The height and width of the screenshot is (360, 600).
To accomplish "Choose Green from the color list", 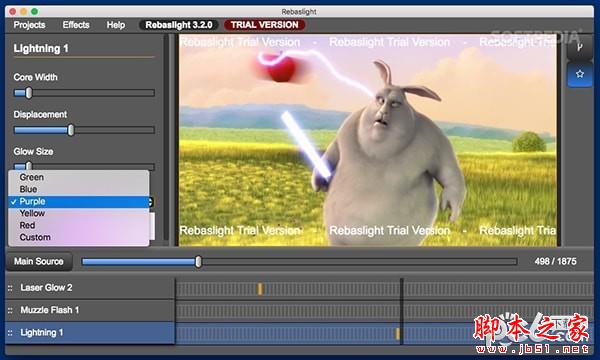I will pos(79,177).
